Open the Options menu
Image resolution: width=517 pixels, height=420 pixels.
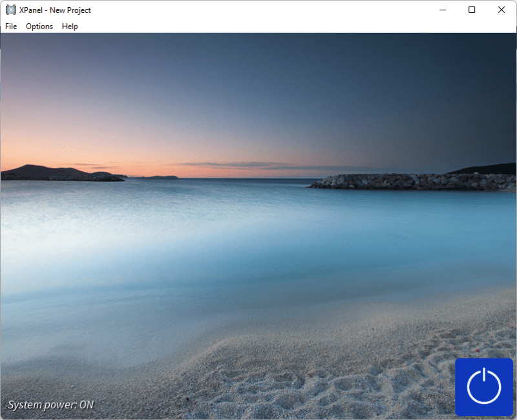tap(39, 26)
